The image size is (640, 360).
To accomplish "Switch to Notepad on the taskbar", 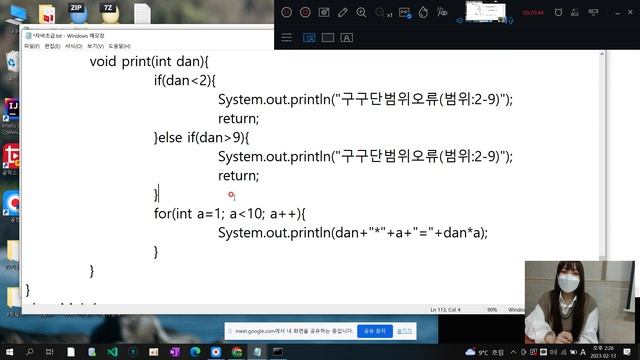I will point(257,351).
